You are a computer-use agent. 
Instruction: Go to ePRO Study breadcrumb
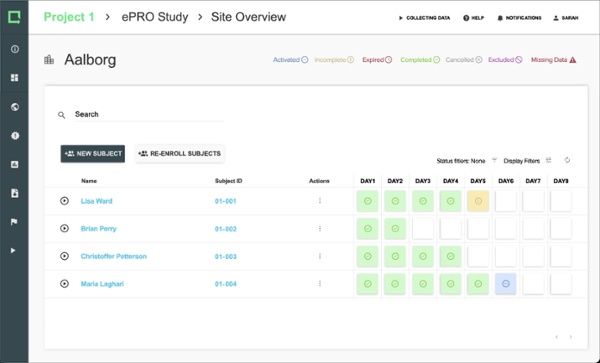click(155, 17)
